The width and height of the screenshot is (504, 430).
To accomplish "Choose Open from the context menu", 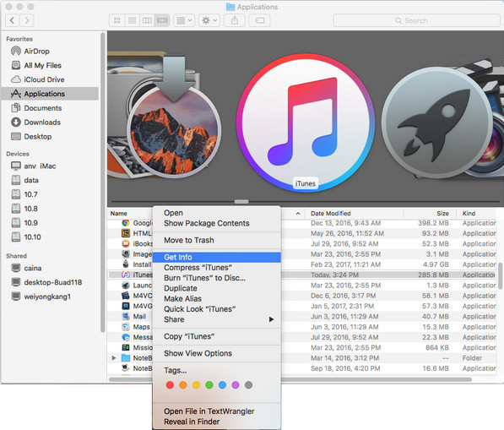I will (x=217, y=213).
